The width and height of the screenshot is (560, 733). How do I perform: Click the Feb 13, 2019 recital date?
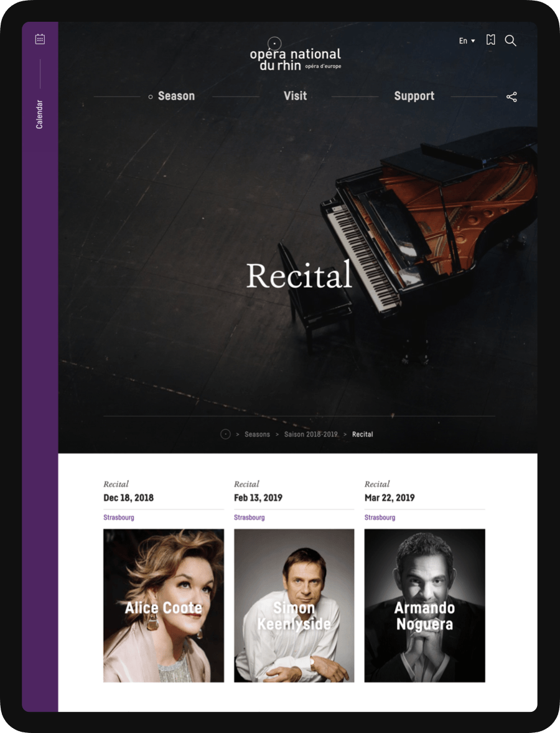tap(258, 498)
